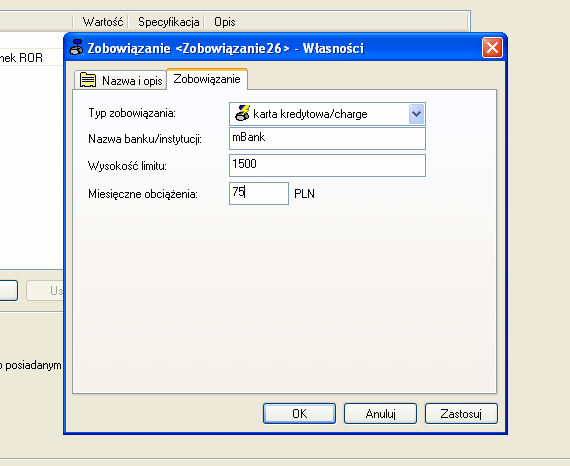Image resolution: width=570 pixels, height=466 pixels.
Task: Close the Zobowiązanie properties dialog
Action: point(492,48)
